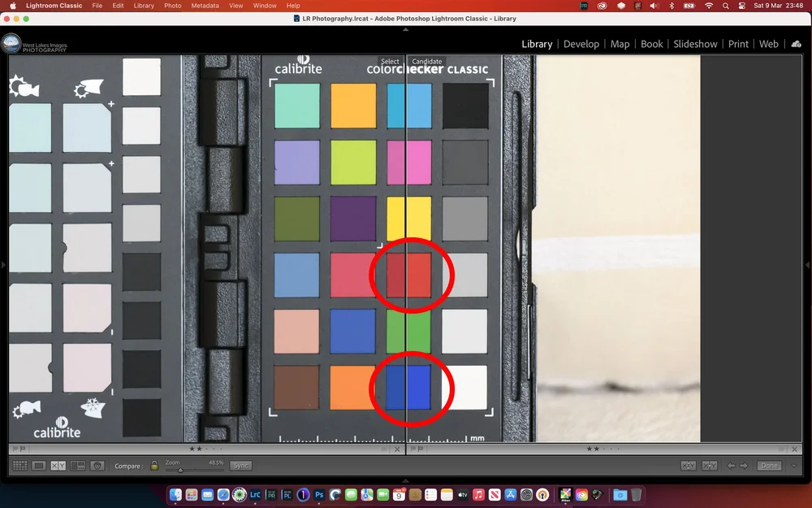Toggle Bluetooth menu bar icon
Viewport: 812px width, 508px height.
[672, 6]
